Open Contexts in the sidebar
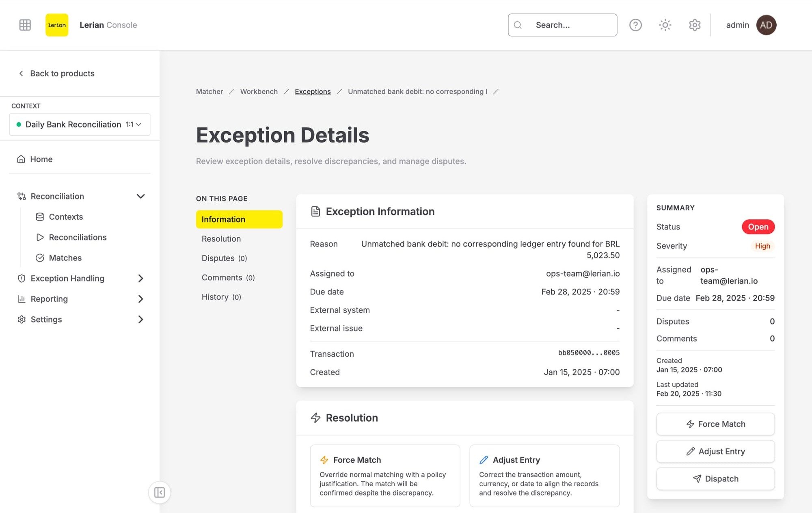 pyautogui.click(x=66, y=217)
